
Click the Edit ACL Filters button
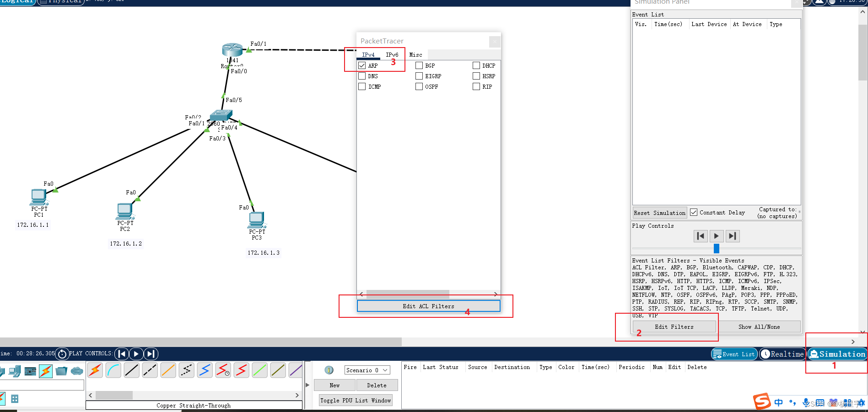pos(428,306)
